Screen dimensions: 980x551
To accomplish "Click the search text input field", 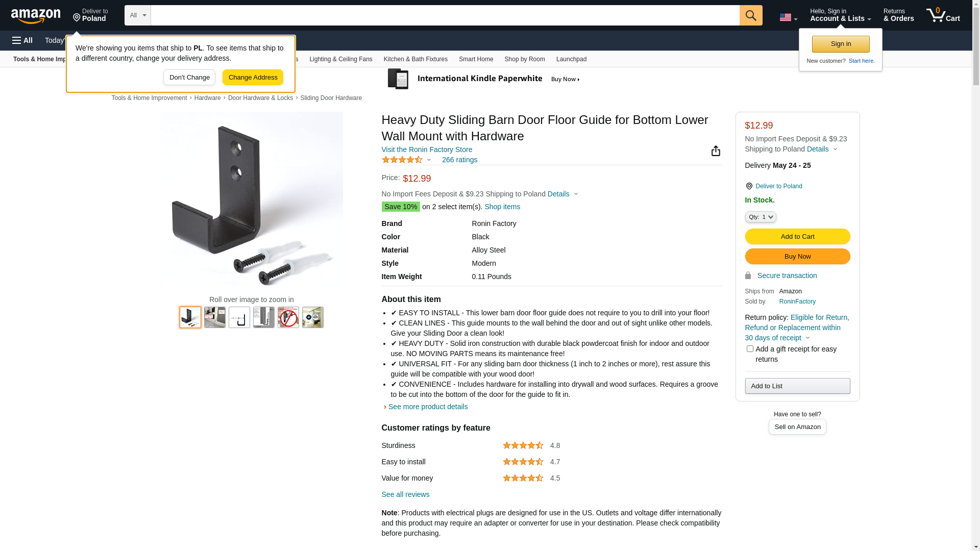I will tap(445, 15).
